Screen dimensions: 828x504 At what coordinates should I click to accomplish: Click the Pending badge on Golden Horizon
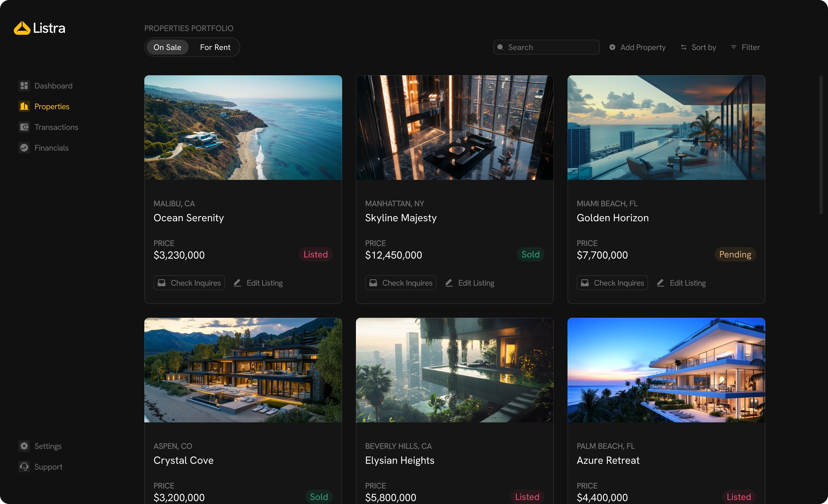pyautogui.click(x=735, y=255)
